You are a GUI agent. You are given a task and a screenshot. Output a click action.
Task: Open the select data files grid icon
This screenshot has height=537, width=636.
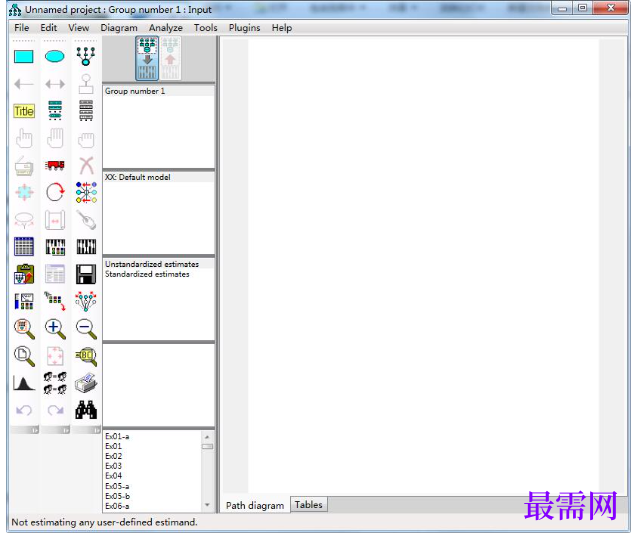[x=24, y=247]
